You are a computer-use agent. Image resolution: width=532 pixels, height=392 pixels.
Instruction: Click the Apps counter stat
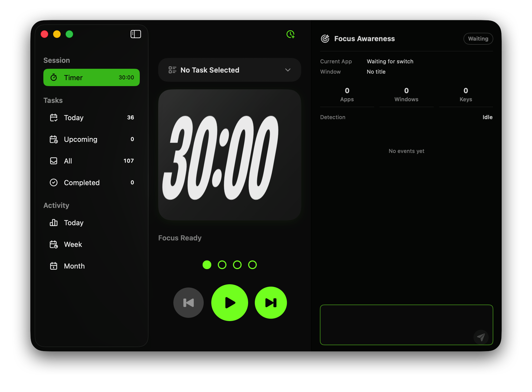(x=347, y=95)
